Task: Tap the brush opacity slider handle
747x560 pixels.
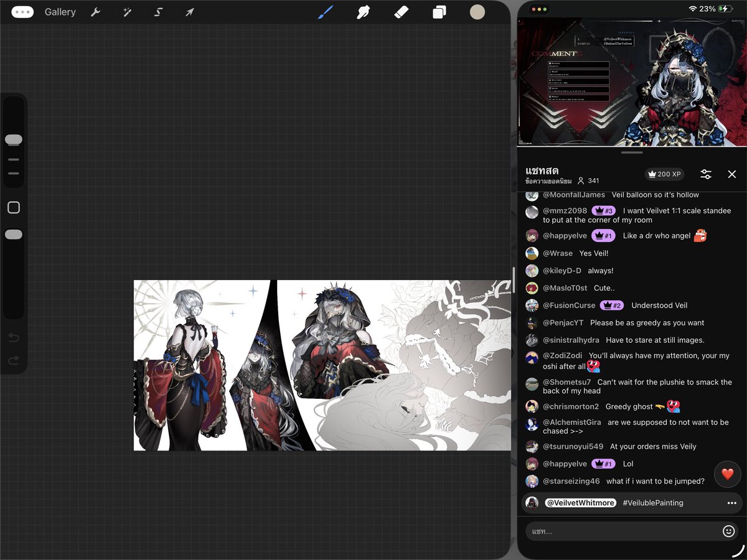Action: pos(14,235)
